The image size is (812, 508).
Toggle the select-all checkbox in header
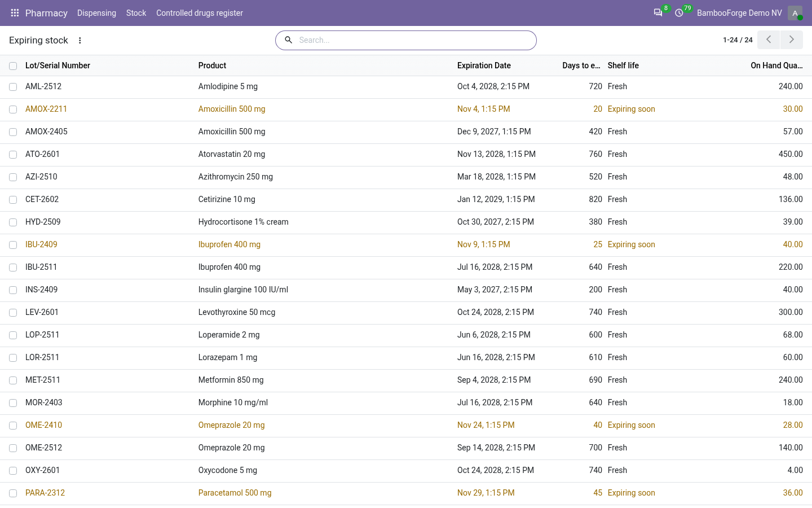pyautogui.click(x=13, y=66)
